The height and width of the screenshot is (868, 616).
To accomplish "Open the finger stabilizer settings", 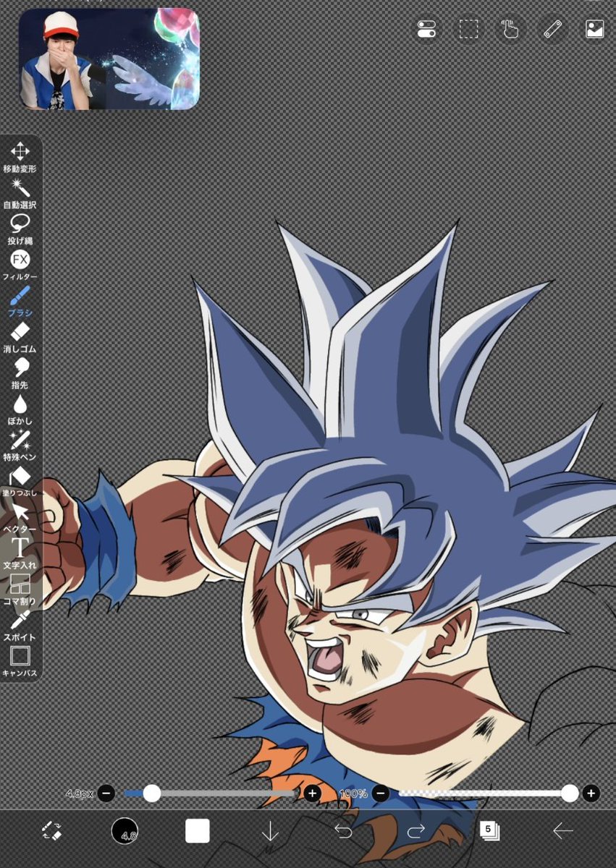I will (511, 29).
